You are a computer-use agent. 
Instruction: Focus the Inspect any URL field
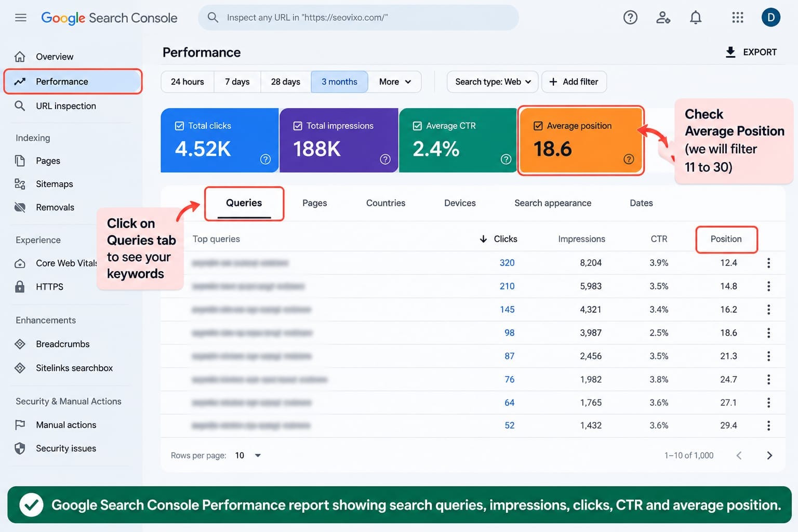pyautogui.click(x=358, y=18)
